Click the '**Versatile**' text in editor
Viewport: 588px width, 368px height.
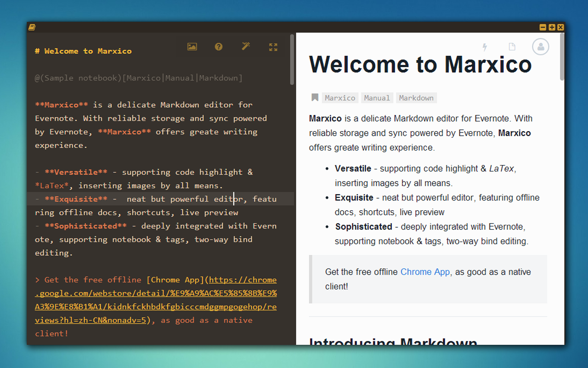[76, 172]
